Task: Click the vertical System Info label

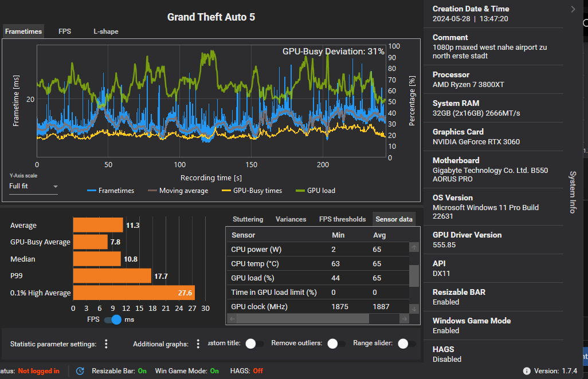Action: pos(573,192)
